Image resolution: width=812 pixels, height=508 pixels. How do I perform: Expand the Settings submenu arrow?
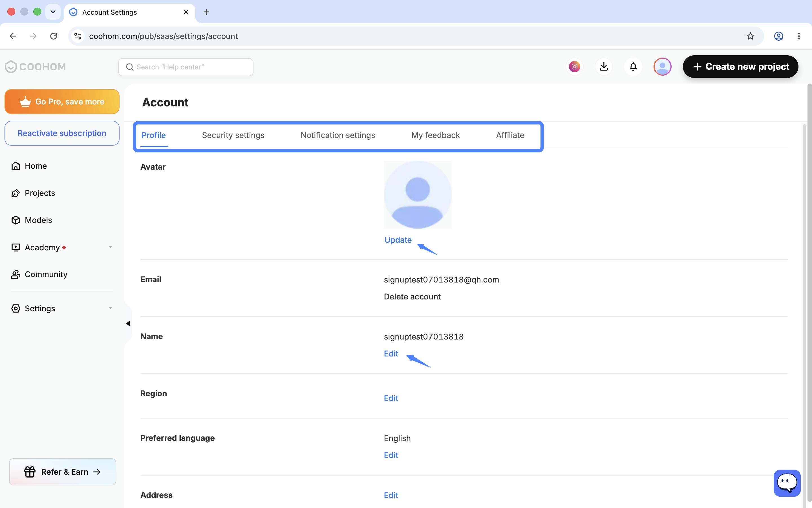click(111, 308)
